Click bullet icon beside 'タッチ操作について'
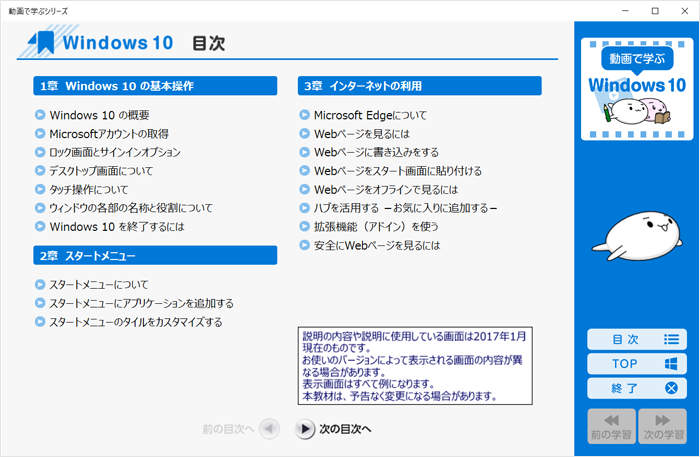700x457 pixels. 40,190
